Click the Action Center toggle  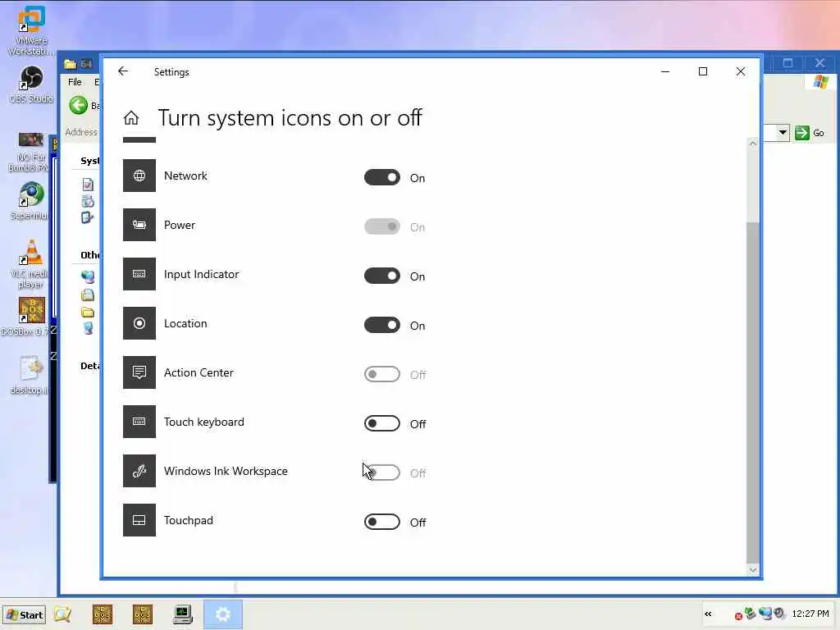click(x=382, y=374)
